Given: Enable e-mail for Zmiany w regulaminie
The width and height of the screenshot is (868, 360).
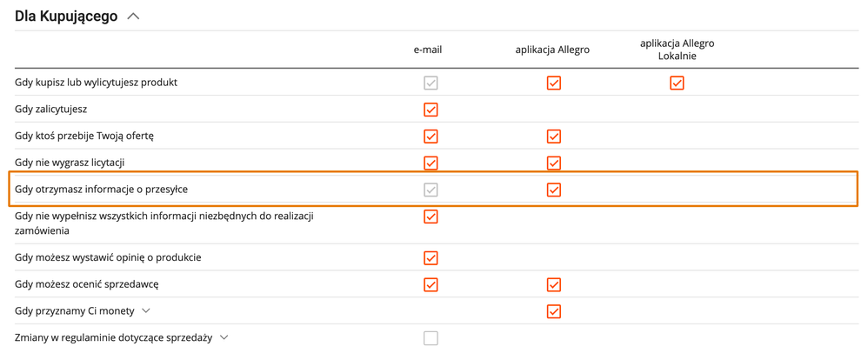Looking at the screenshot, I should (x=431, y=338).
